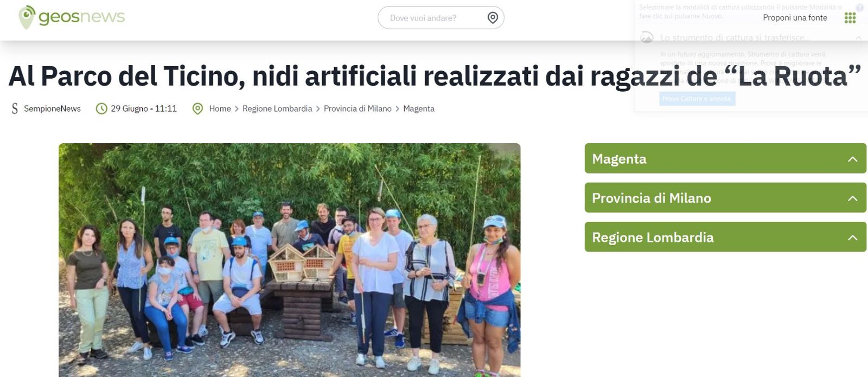Screen dimensions: 868x377
Task: Click the Prova Cattura e annota button
Action: click(697, 99)
